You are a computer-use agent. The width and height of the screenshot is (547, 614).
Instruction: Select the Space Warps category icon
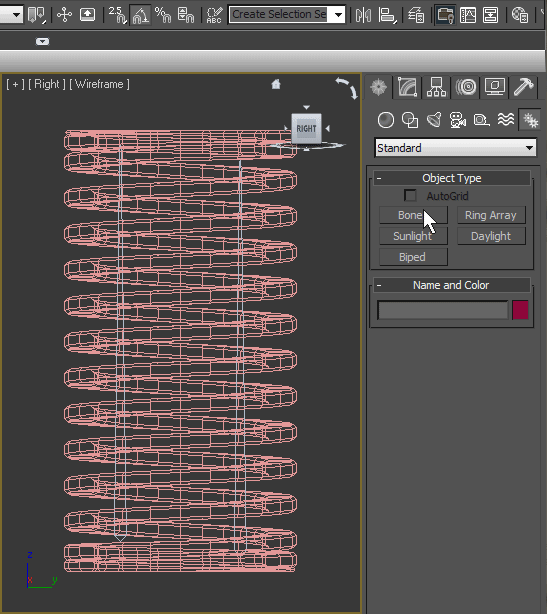tap(506, 120)
